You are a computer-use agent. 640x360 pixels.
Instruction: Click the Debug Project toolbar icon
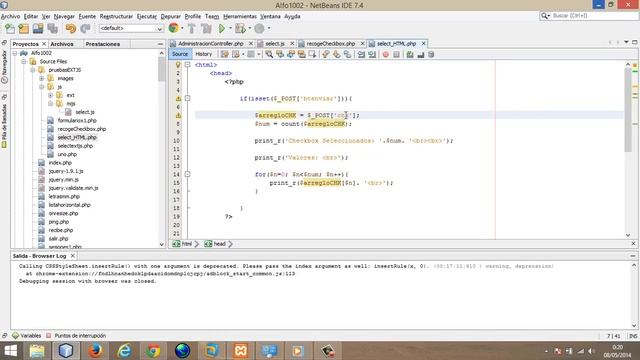click(240, 28)
